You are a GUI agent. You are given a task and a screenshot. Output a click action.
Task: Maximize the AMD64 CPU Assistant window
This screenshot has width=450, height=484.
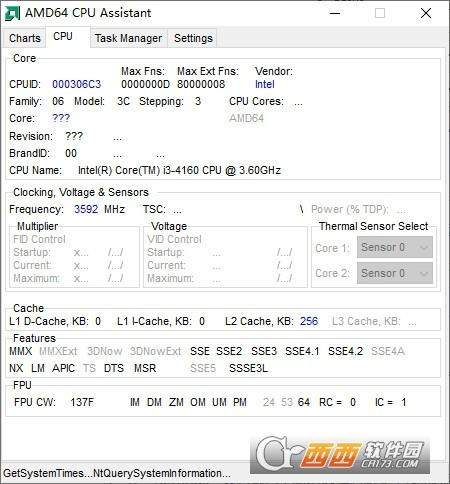click(x=380, y=13)
